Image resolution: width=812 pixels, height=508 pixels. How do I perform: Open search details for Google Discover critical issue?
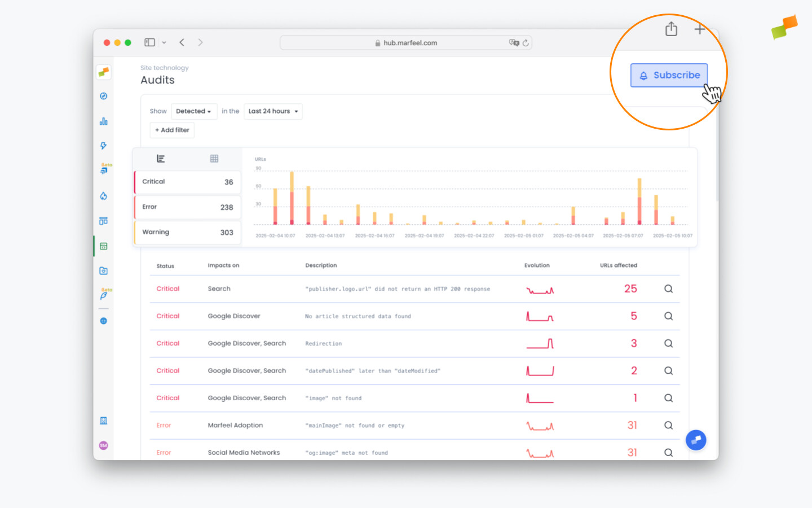(x=668, y=316)
